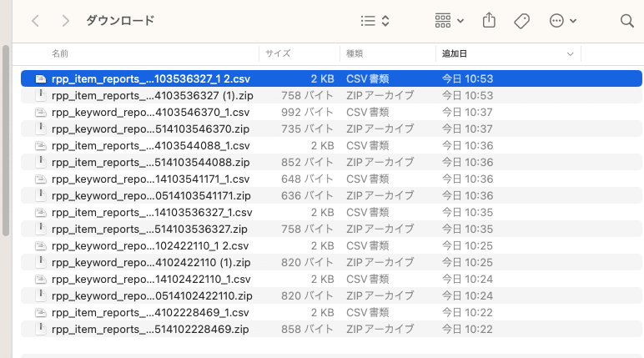Select file rpp_item_reports_...14103536327_1.csv
The height and width of the screenshot is (358, 644).
(331, 213)
